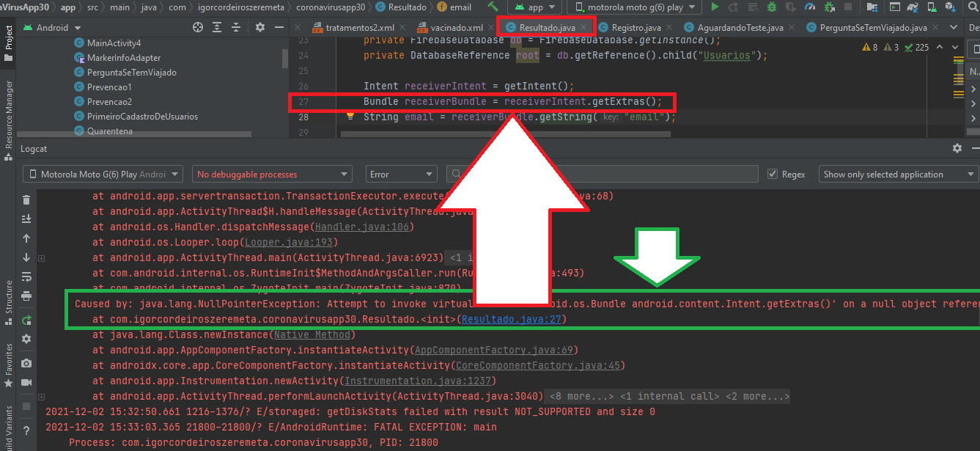The image size is (980, 451).
Task: Click Select Opened File target icon
Action: pyautogui.click(x=197, y=27)
